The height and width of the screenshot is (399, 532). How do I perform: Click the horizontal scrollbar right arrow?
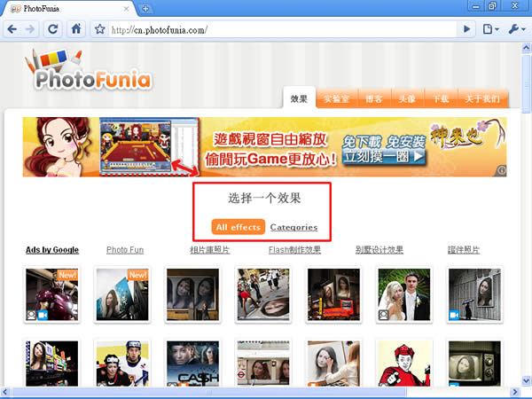515,392
